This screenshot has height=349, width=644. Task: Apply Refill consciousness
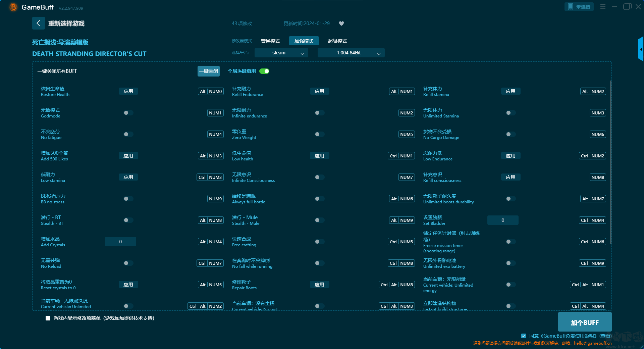click(511, 177)
